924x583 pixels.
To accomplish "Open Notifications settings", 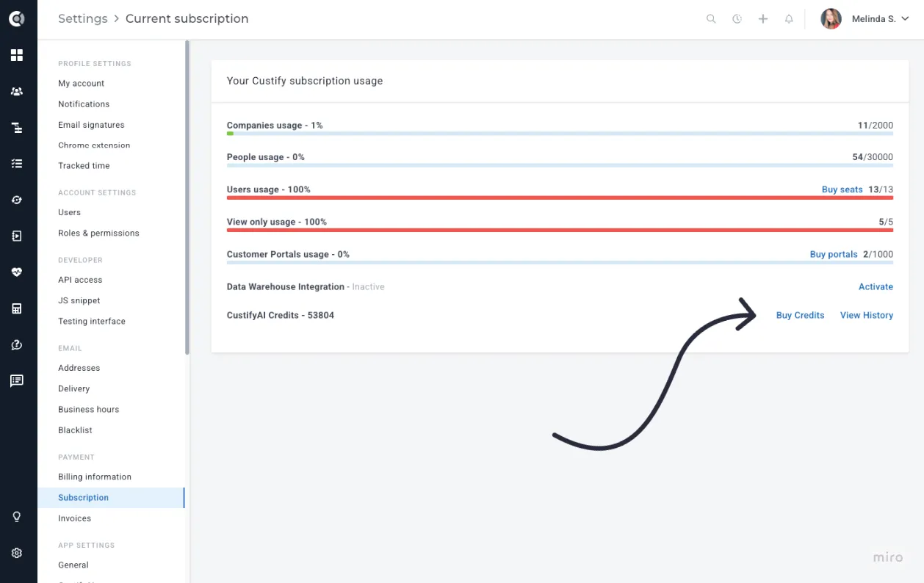I will tap(84, 104).
